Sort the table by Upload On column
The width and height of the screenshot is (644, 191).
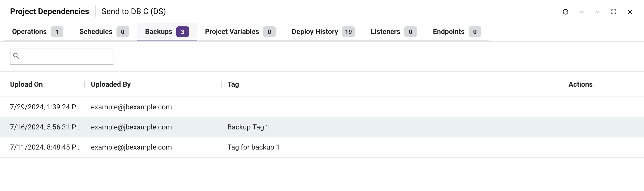26,84
